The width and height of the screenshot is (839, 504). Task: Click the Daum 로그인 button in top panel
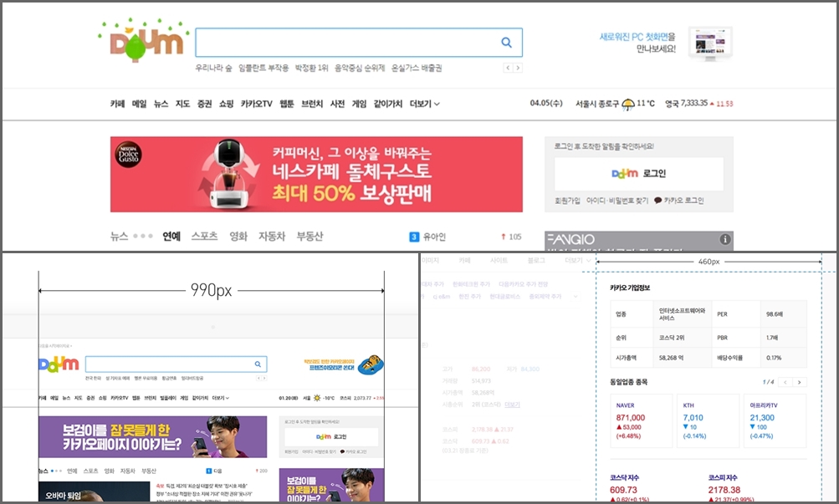(x=639, y=174)
